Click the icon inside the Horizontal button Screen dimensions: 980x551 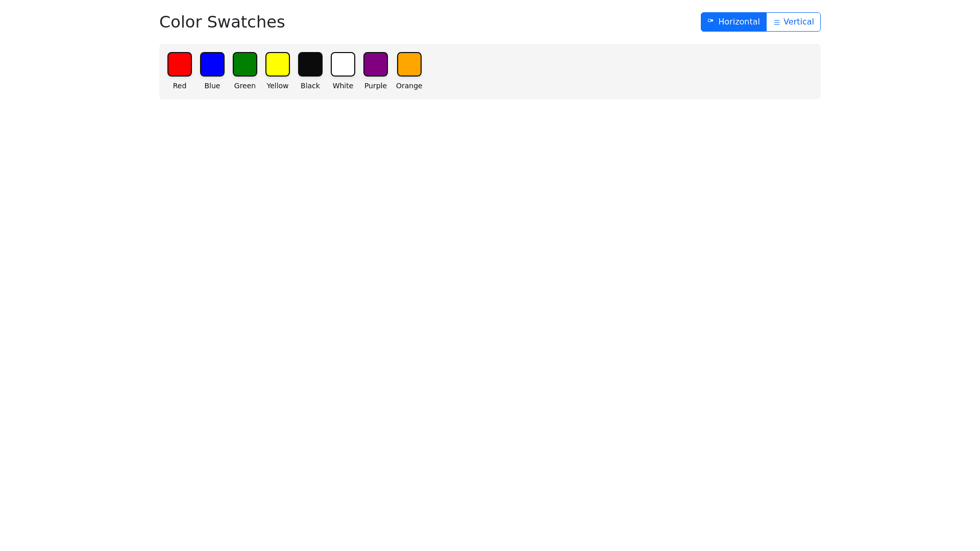point(710,21)
